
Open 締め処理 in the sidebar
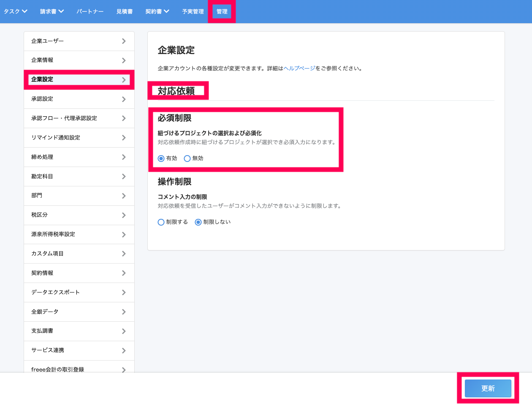click(79, 157)
